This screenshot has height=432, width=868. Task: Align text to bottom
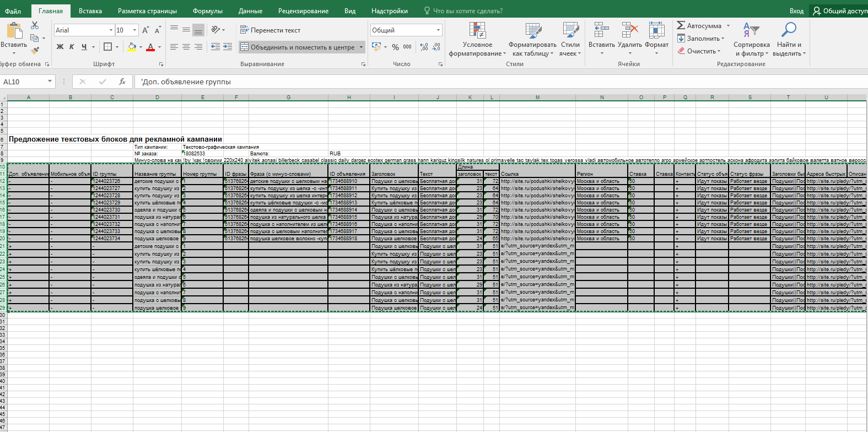pyautogui.click(x=198, y=30)
